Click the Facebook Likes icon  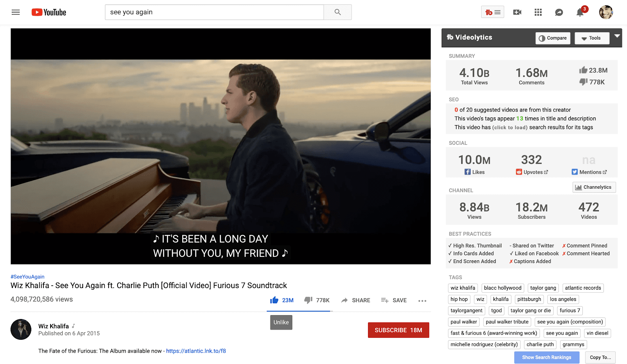coord(468,172)
